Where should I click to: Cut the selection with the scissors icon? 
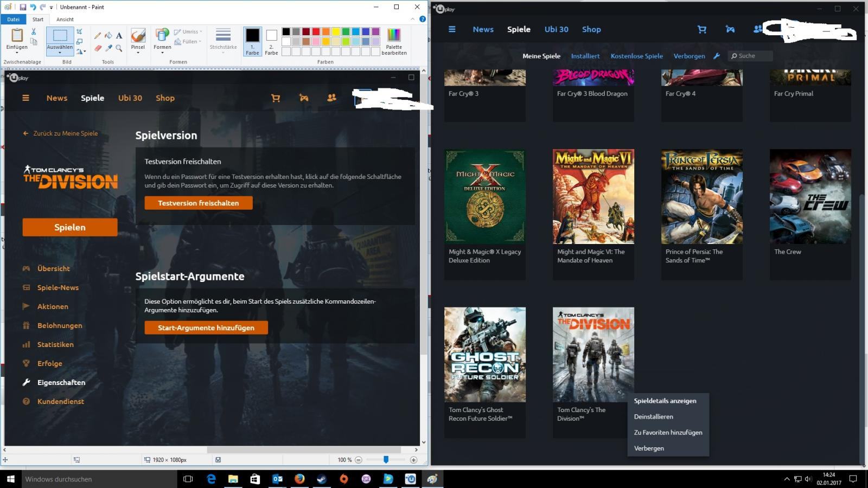click(34, 31)
